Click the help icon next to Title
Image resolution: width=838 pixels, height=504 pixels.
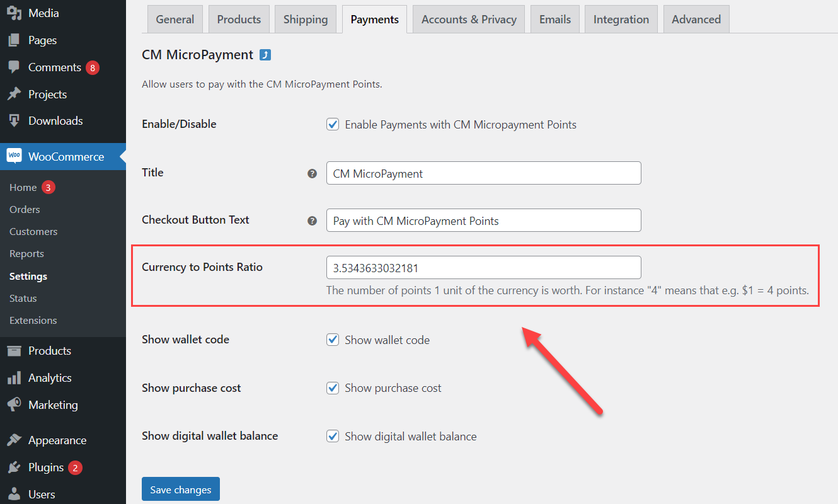tap(312, 173)
